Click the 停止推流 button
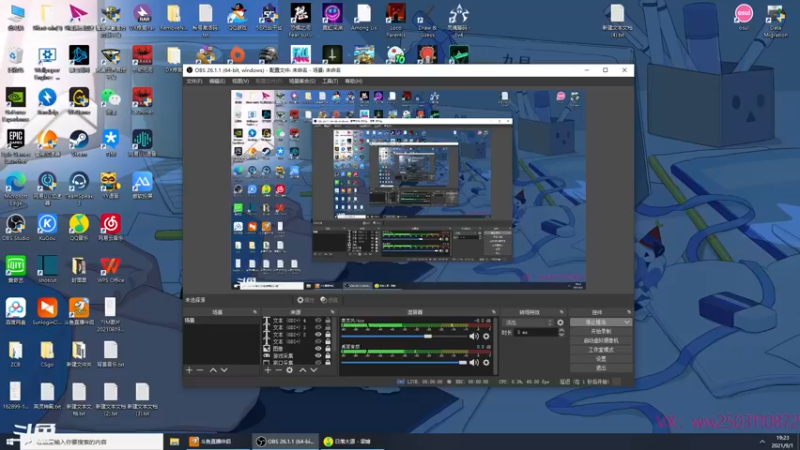 (596, 322)
